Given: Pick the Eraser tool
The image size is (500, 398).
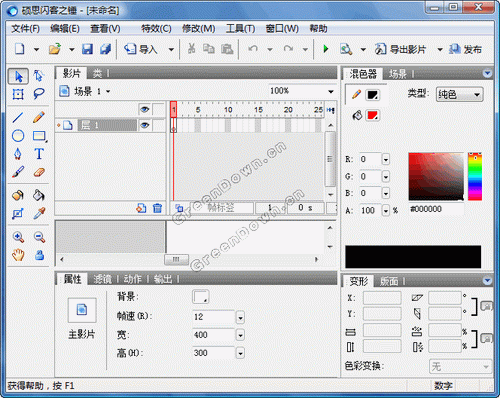Looking at the screenshot, I should [x=39, y=172].
